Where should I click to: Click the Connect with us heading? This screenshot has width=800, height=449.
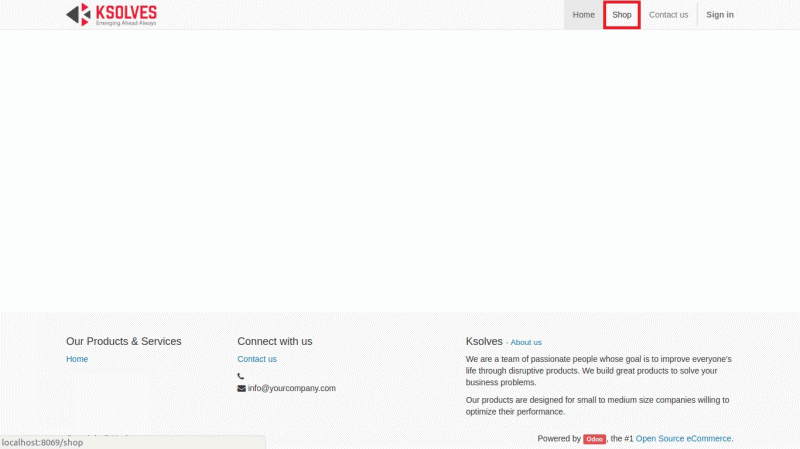(275, 341)
